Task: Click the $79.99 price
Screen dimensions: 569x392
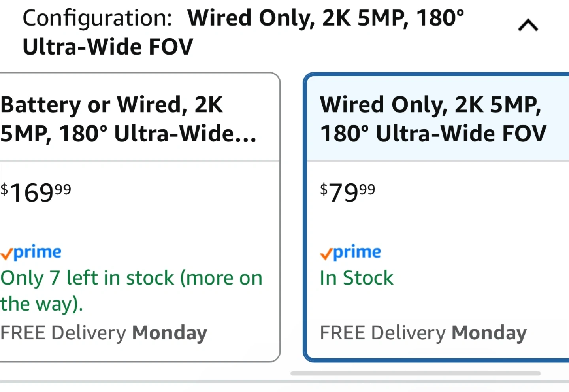Action: [x=348, y=192]
